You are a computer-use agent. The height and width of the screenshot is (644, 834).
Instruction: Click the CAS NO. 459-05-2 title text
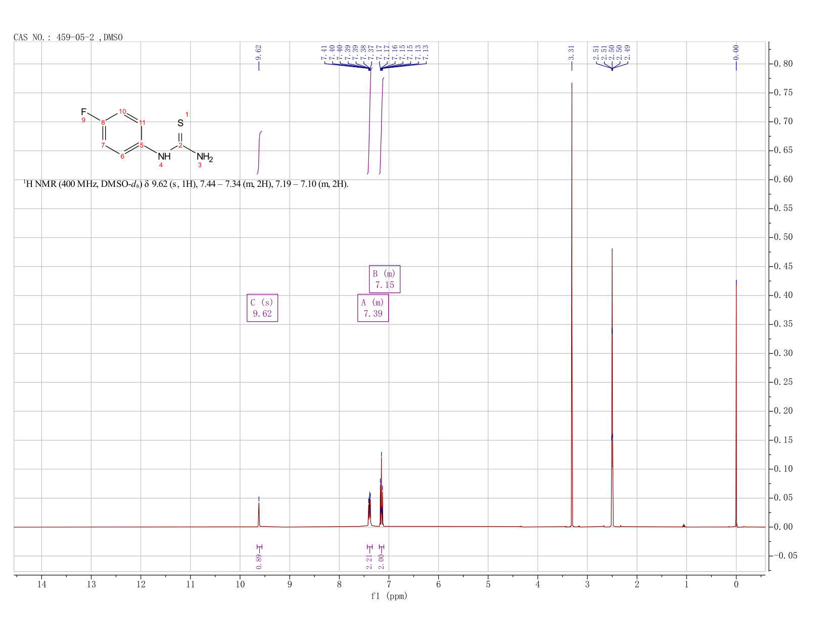tap(68, 37)
